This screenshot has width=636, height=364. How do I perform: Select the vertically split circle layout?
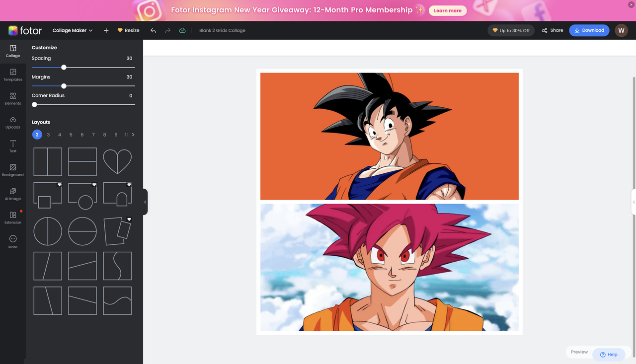(48, 231)
